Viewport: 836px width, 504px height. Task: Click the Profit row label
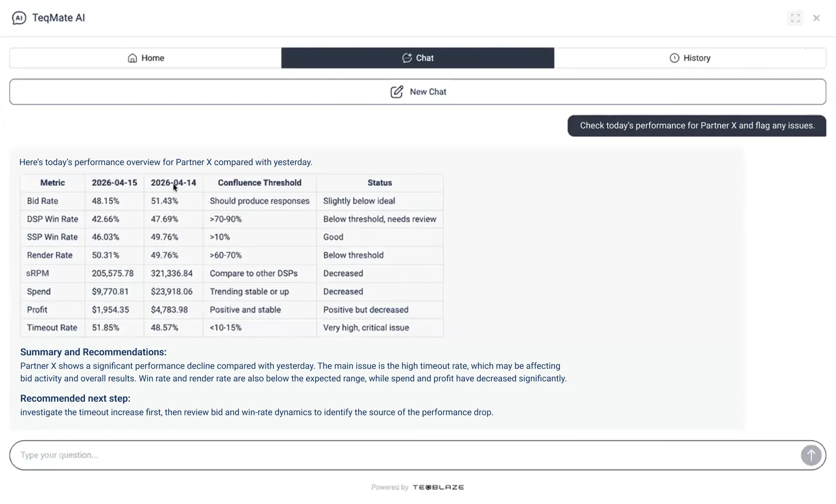(x=37, y=309)
